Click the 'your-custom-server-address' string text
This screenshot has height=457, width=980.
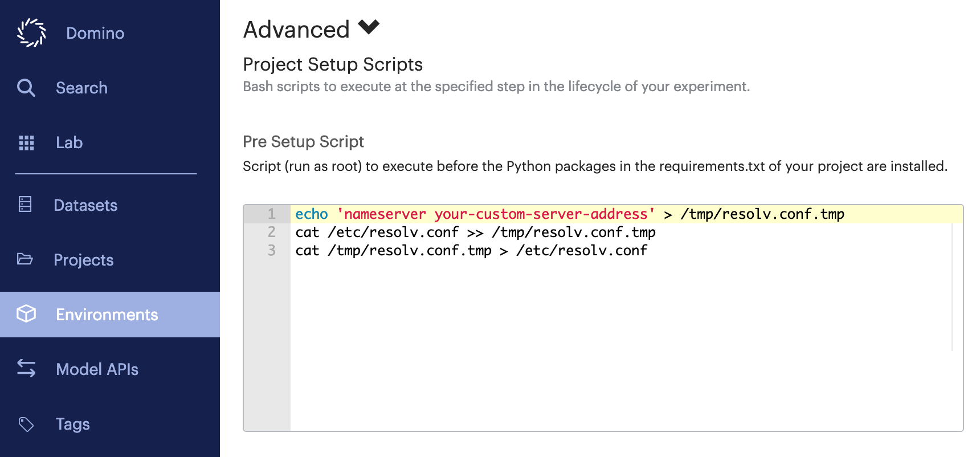[541, 214]
